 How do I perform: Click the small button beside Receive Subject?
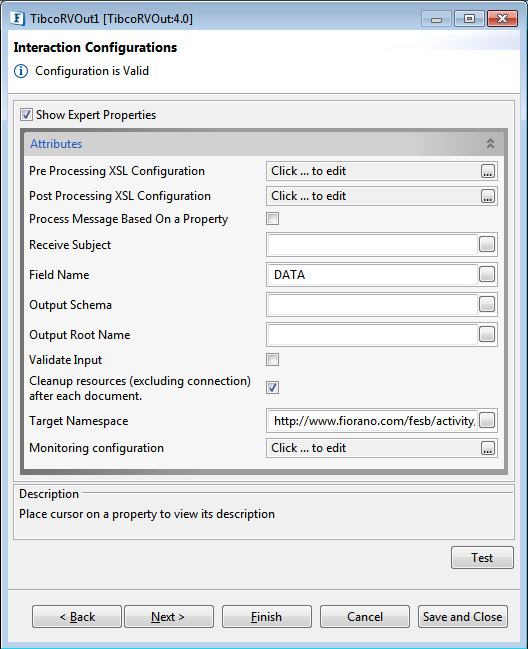click(x=487, y=244)
